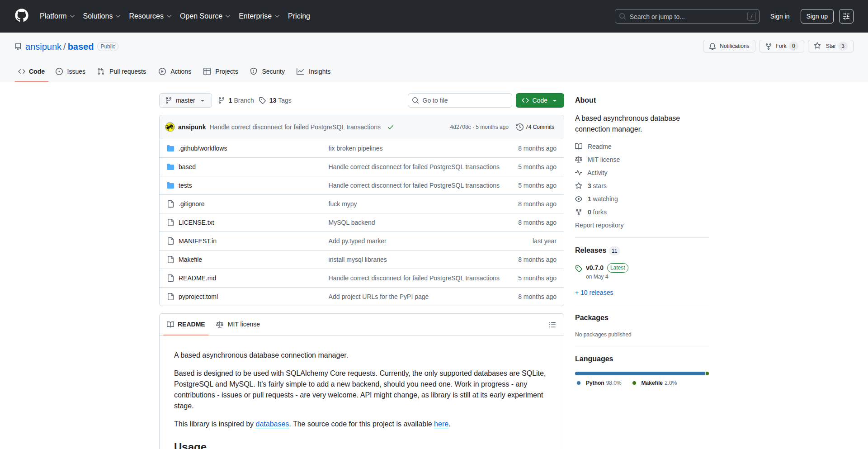Viewport: 868px width, 449px height.
Task: Click the Notifications bell button
Action: pyautogui.click(x=729, y=46)
